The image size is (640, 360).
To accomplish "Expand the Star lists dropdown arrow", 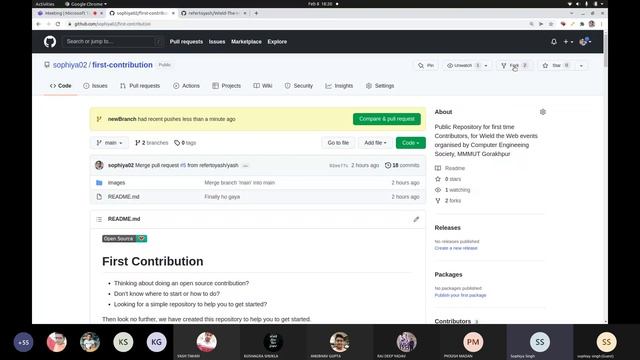I will [x=581, y=66].
